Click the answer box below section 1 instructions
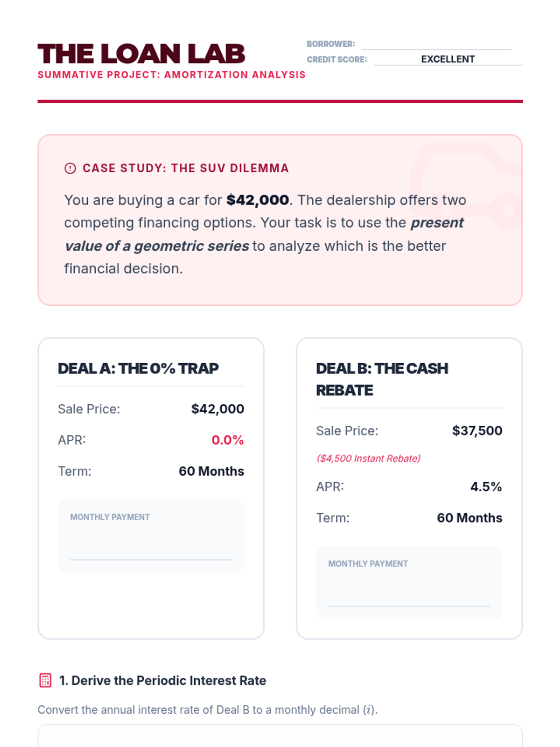Screen dimensions: 560x747 (280, 737)
